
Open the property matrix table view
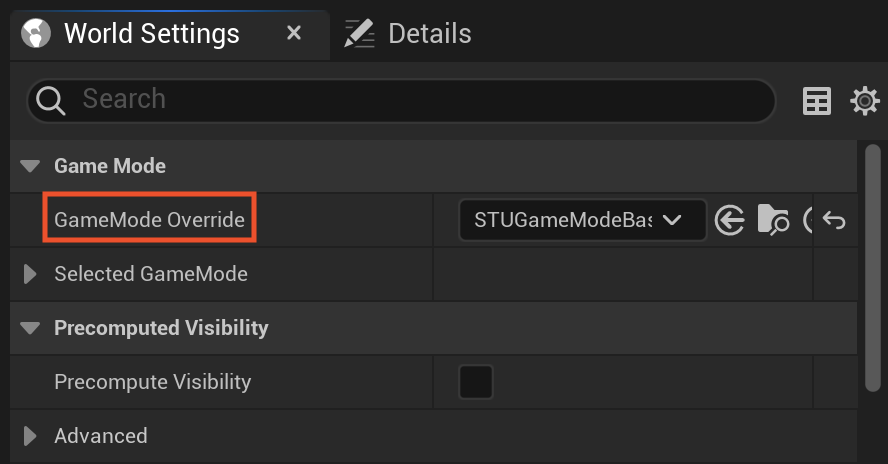(x=817, y=101)
